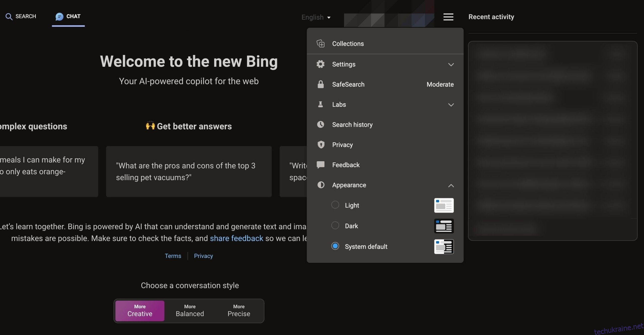This screenshot has height=335, width=644.
Task: Open the Feedback menu entry
Action: coord(385,165)
